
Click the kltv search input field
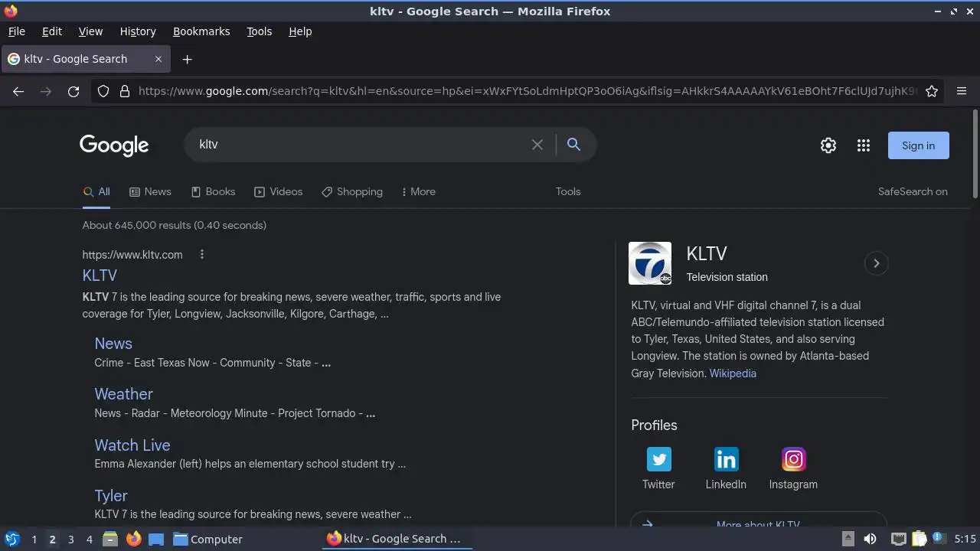[360, 145]
